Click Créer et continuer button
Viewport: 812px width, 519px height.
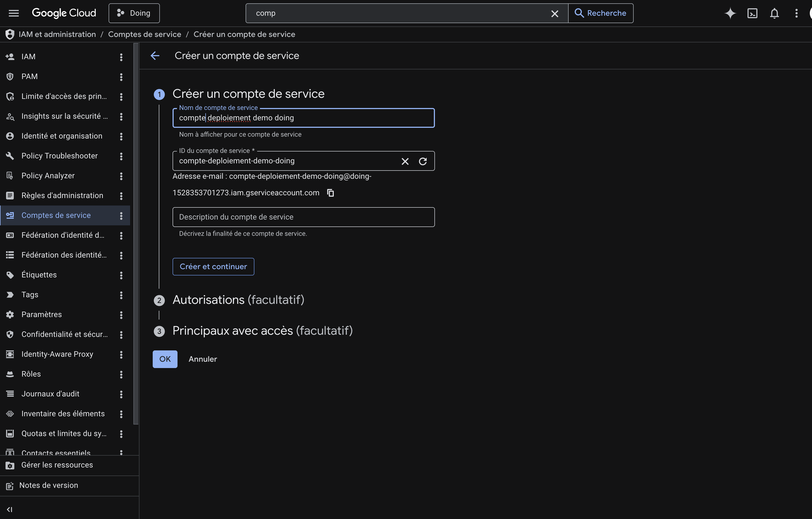tap(213, 267)
